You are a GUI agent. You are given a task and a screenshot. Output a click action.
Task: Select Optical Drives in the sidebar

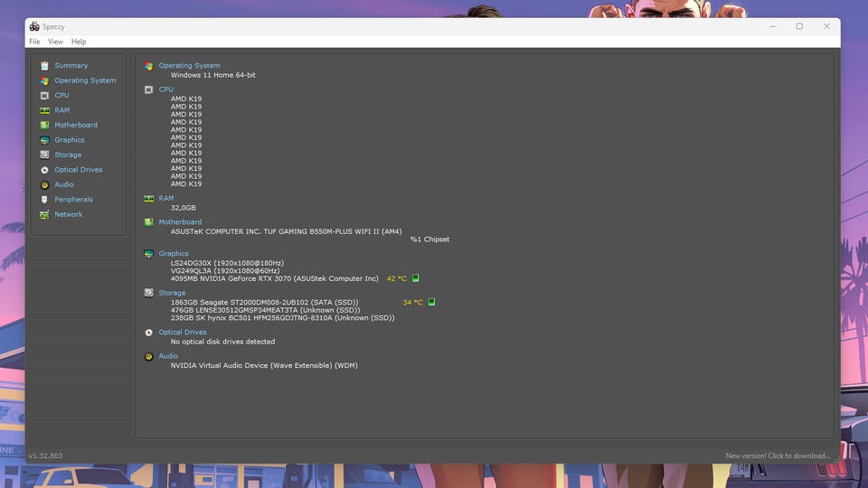[78, 170]
